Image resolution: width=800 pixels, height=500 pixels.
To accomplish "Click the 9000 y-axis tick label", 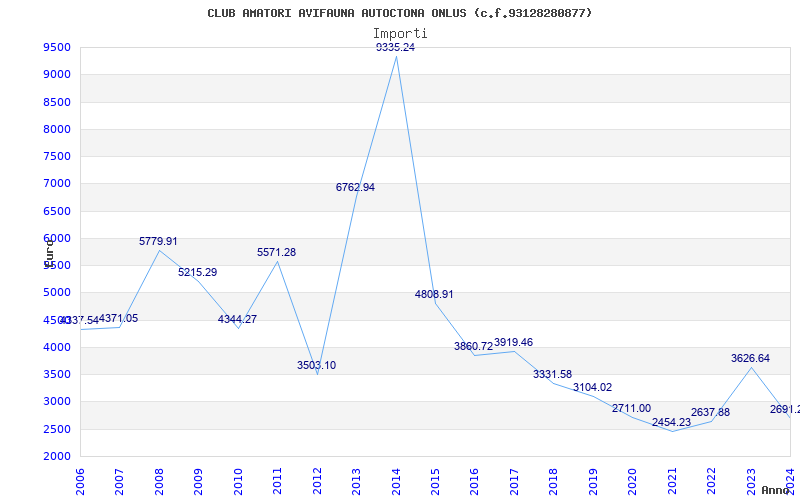I will pos(57,74).
